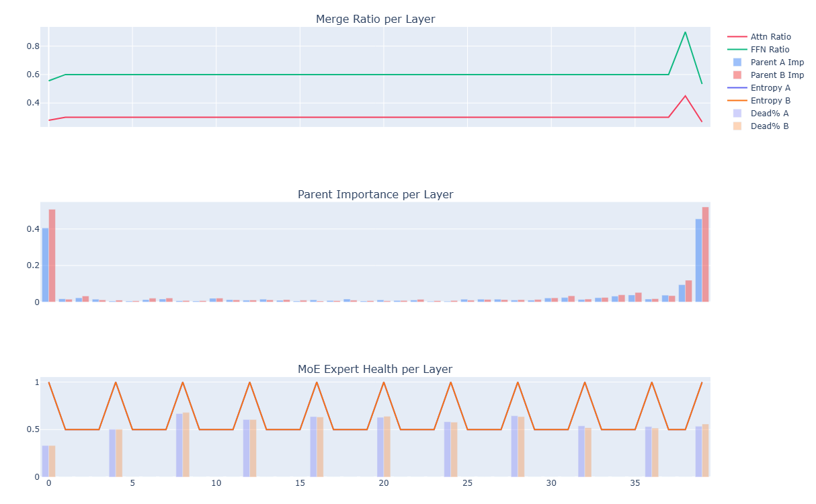Click the Dead% B bar at layer 39

705,450
